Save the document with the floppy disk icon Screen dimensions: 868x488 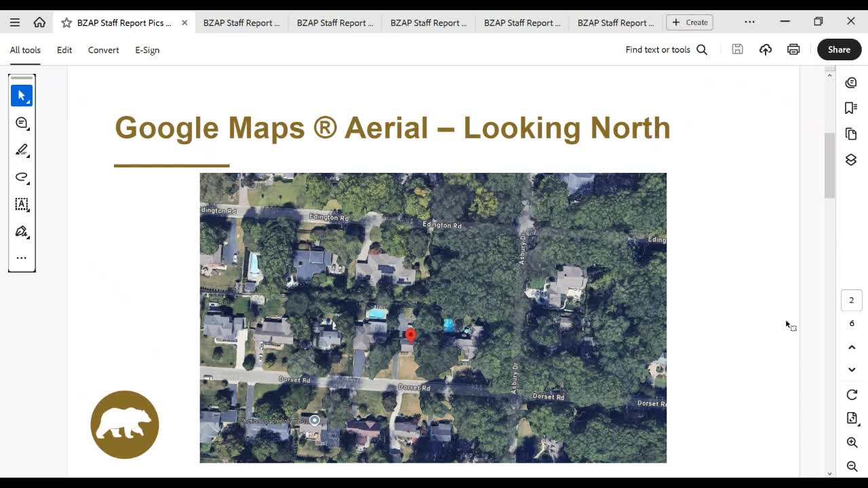[x=737, y=49]
